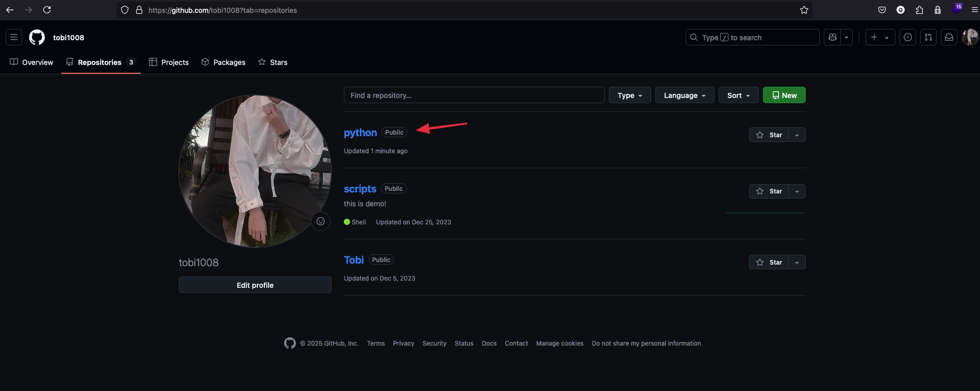This screenshot has width=980, height=391.
Task: Star the scripts repository
Action: point(769,191)
